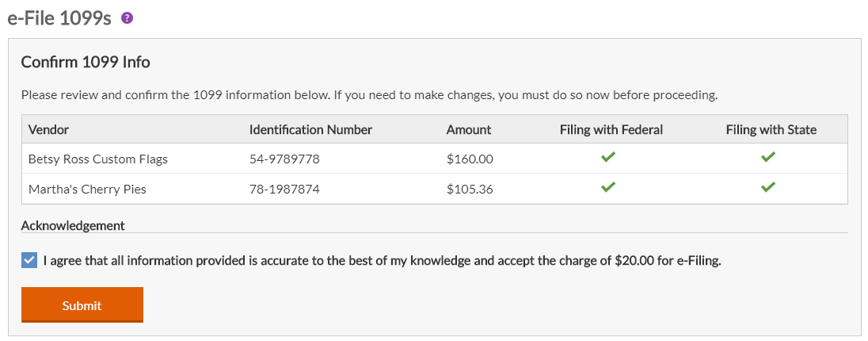Click the Vendor column header

[x=49, y=130]
